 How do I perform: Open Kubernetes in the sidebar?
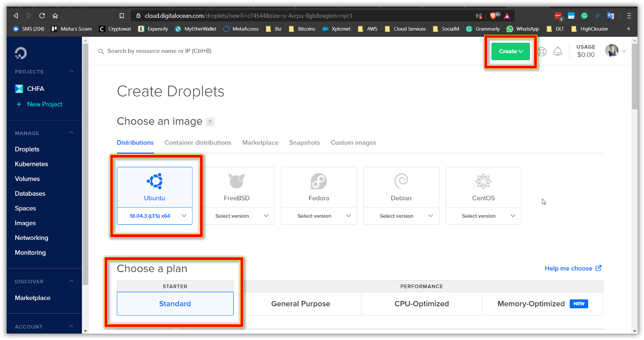31,164
